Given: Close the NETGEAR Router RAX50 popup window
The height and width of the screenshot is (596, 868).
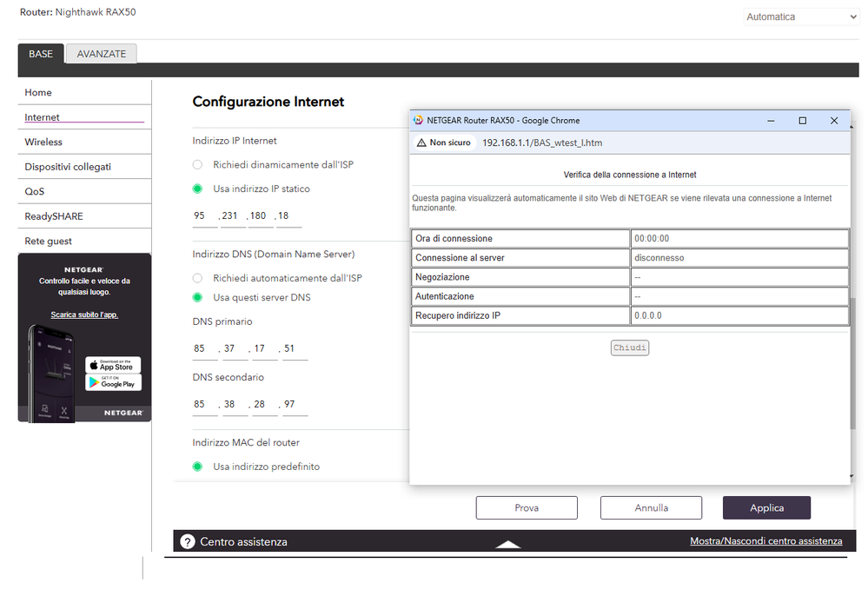Looking at the screenshot, I should [x=833, y=121].
